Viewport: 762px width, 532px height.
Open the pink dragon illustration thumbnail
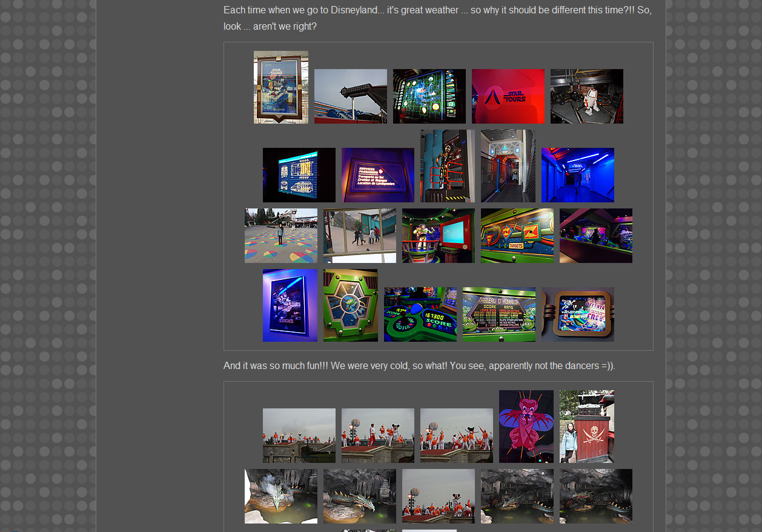point(526,427)
